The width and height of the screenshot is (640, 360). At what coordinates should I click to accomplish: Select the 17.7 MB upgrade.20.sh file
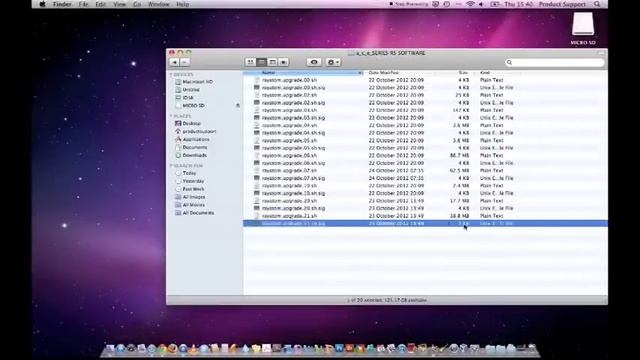point(425,201)
